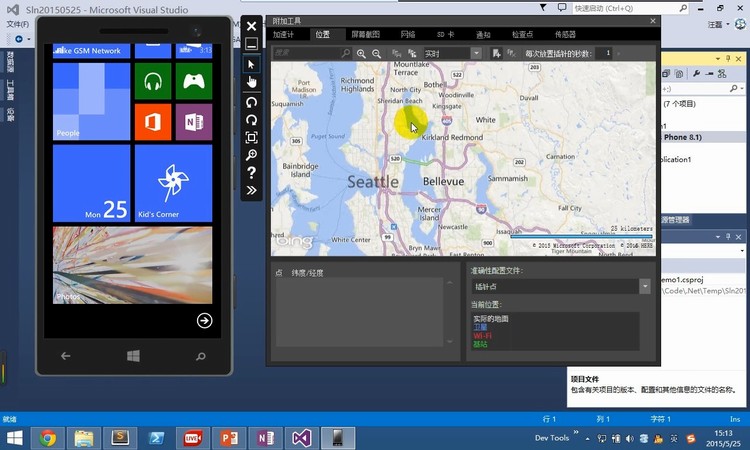
Task: Open the Office tile on the phone
Action: click(153, 122)
